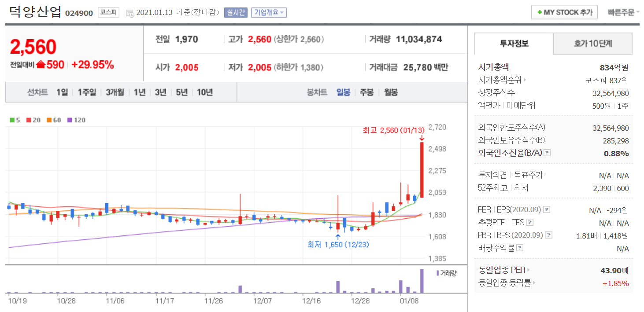Click the 최고 2,560 (01/13) chart marker
This screenshot has height=312, width=644.
click(x=393, y=130)
